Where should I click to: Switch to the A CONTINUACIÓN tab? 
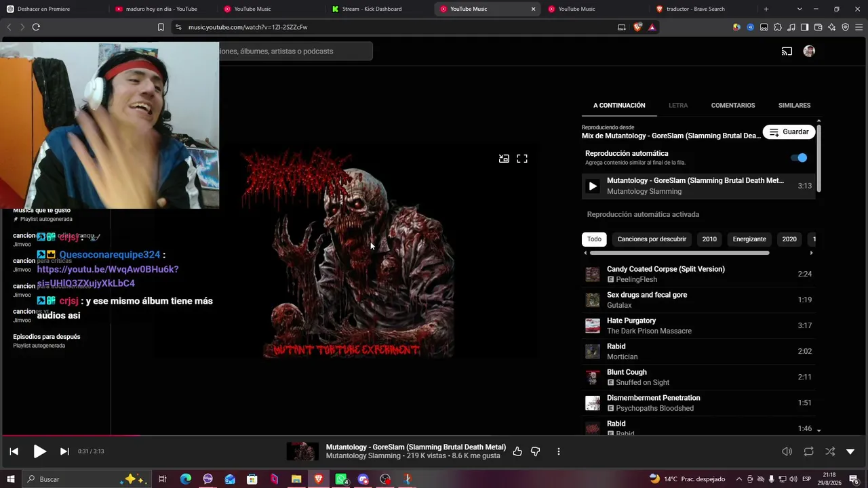[619, 106]
